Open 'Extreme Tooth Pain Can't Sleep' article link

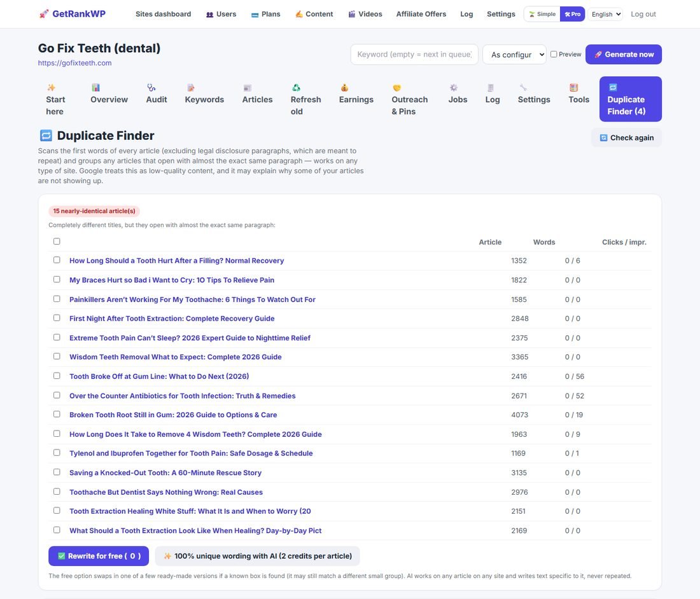coord(190,338)
